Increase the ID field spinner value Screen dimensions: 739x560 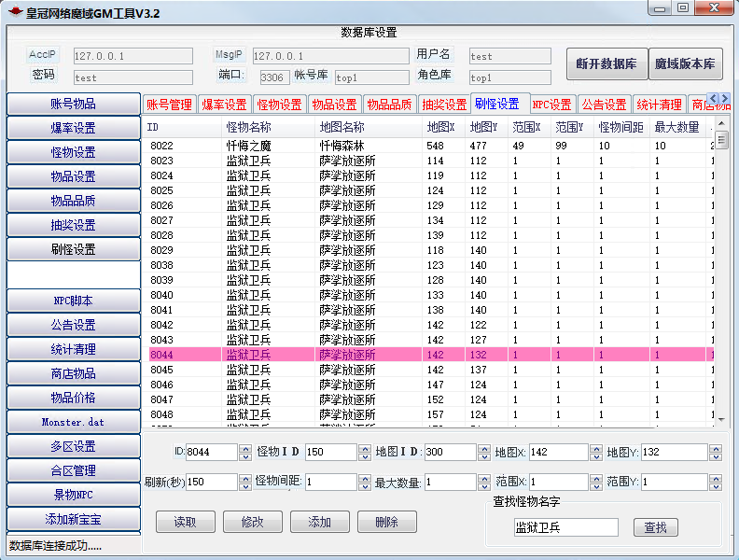click(x=244, y=448)
